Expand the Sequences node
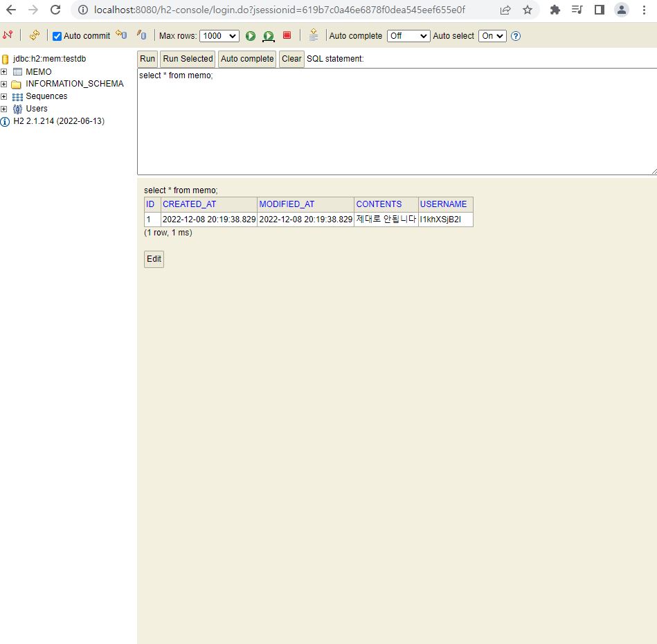657x644 pixels. click(3, 97)
